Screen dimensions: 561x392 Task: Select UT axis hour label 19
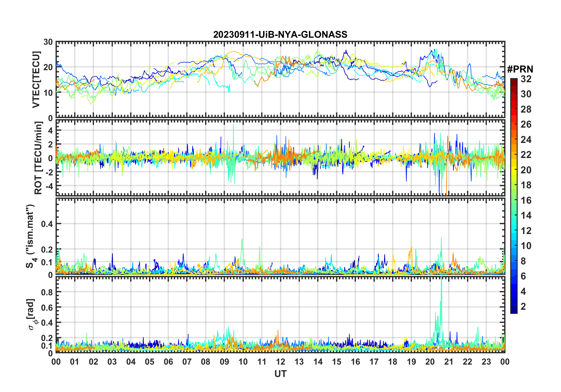[411, 362]
